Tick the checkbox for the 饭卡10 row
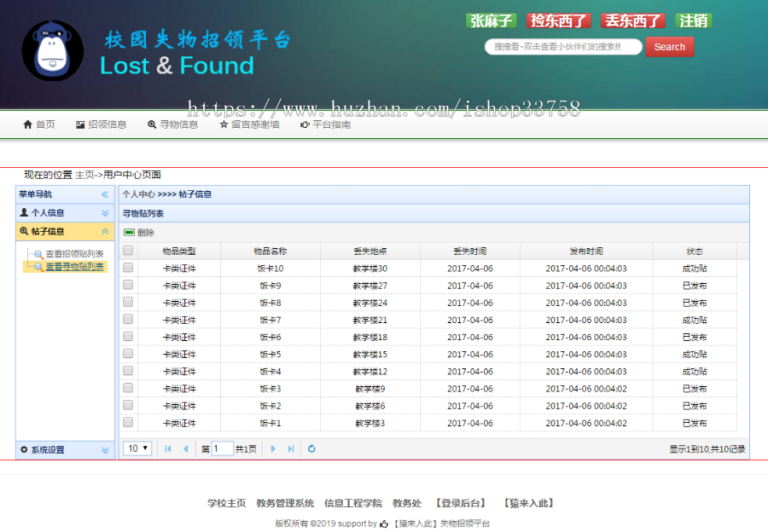768x532 pixels. pyautogui.click(x=127, y=268)
